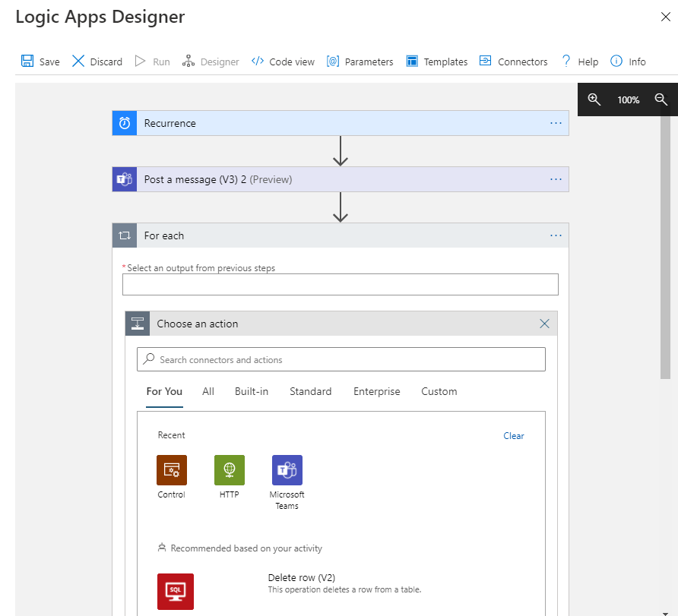Screen dimensions: 678x616
Task: Expand the Post a message (V3) 2 card
Action: 341,179
